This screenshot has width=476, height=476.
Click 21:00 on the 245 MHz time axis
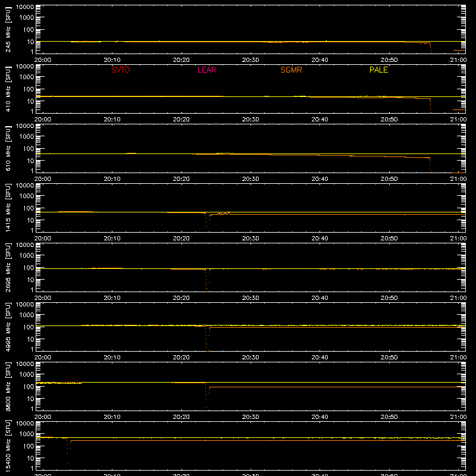458,60
